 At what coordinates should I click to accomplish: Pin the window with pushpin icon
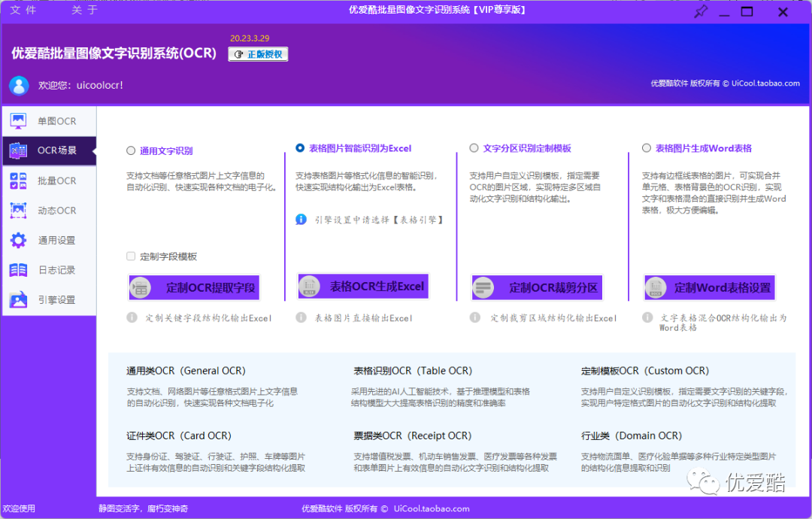pyautogui.click(x=701, y=11)
